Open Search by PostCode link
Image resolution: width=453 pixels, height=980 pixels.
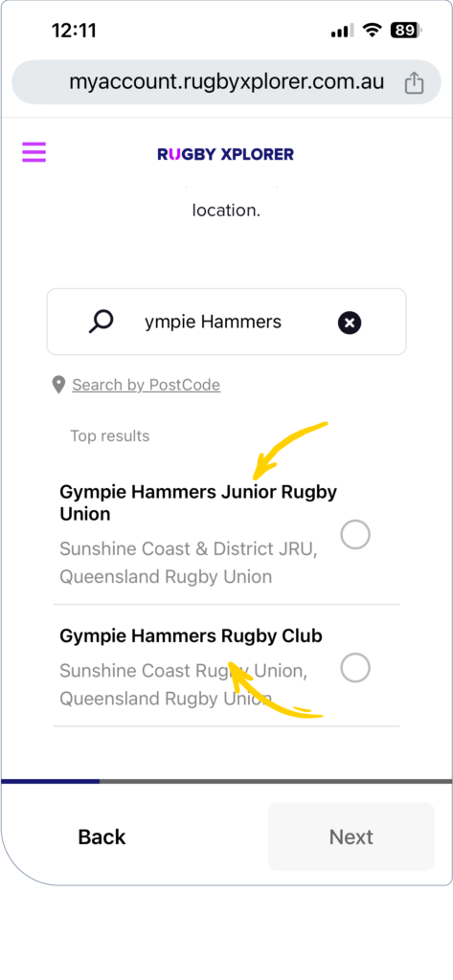pyautogui.click(x=146, y=385)
